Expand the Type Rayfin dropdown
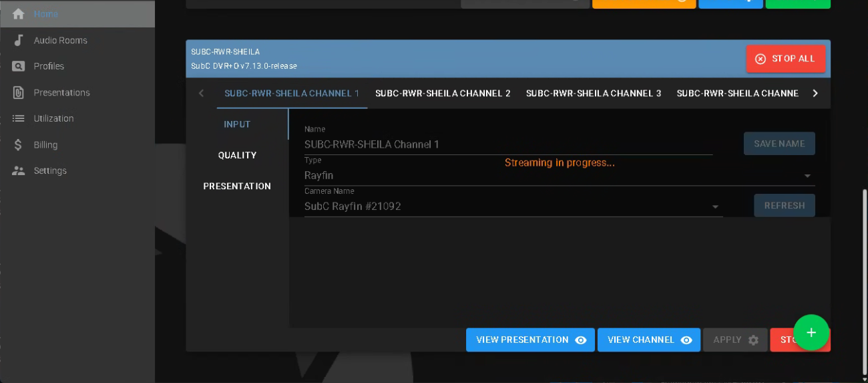868x383 pixels. pos(807,176)
